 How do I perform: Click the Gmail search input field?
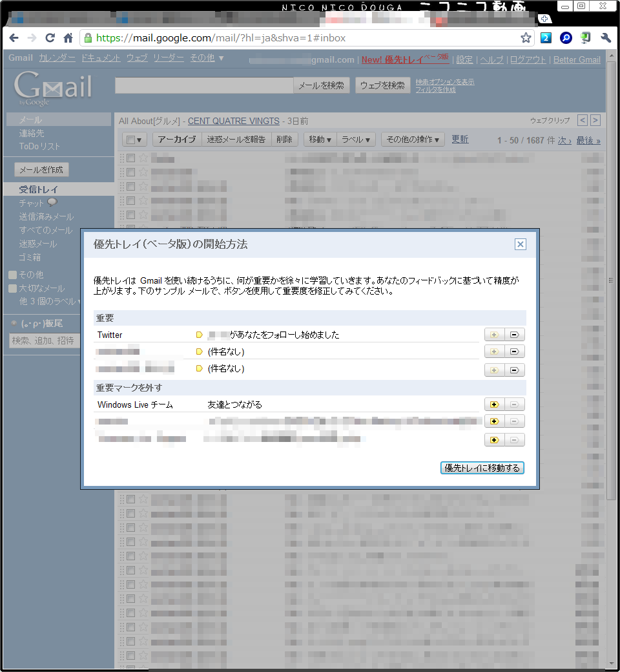pyautogui.click(x=204, y=85)
